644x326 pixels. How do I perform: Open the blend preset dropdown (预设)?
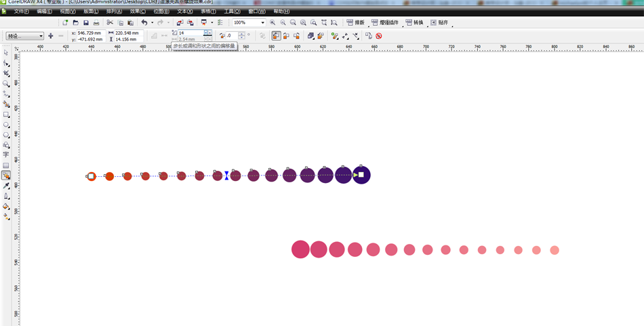25,36
